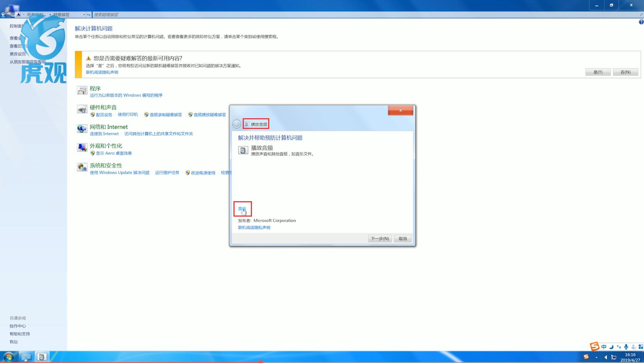Open the volume speaker tray icon
The width and height of the screenshot is (644, 363).
(x=605, y=357)
